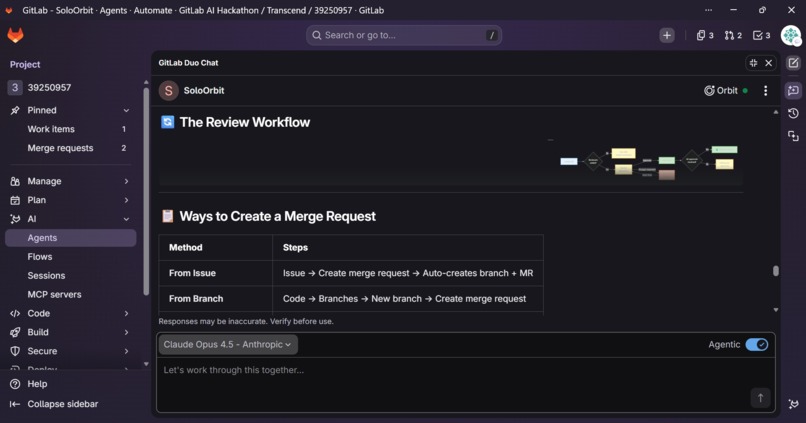Click the chat panel scrollbar thumb
806x423 pixels.
coord(776,271)
